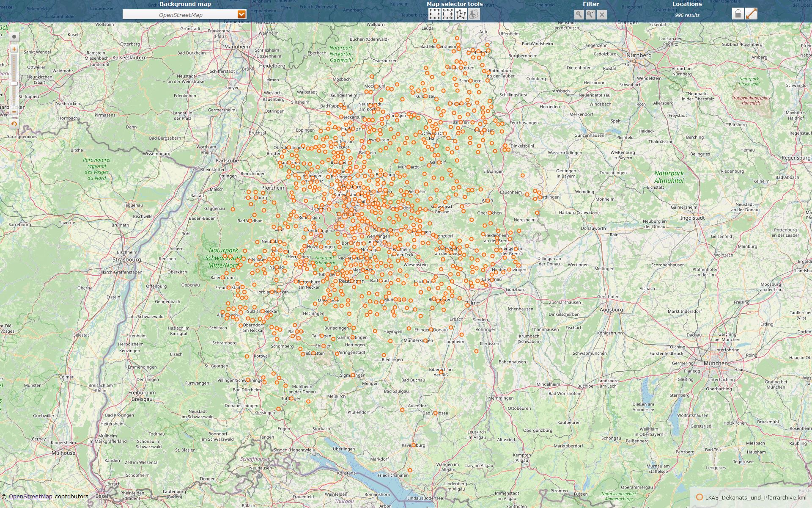812x508 pixels.
Task: Click the zoom slider handle
Action: click(x=14, y=84)
